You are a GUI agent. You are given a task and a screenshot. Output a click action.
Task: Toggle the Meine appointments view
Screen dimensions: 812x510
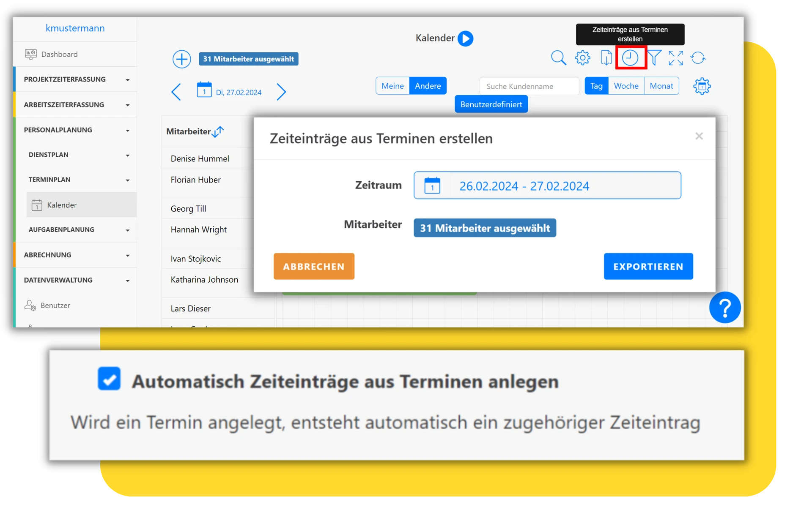pos(392,85)
